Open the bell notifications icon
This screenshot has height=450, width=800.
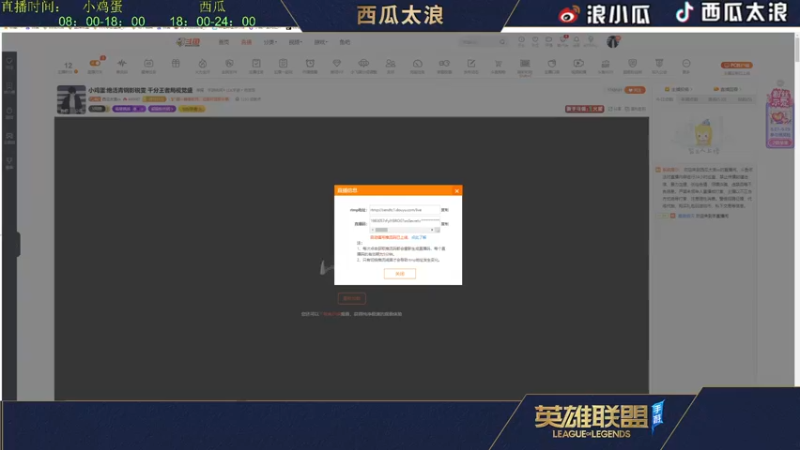[x=576, y=41]
